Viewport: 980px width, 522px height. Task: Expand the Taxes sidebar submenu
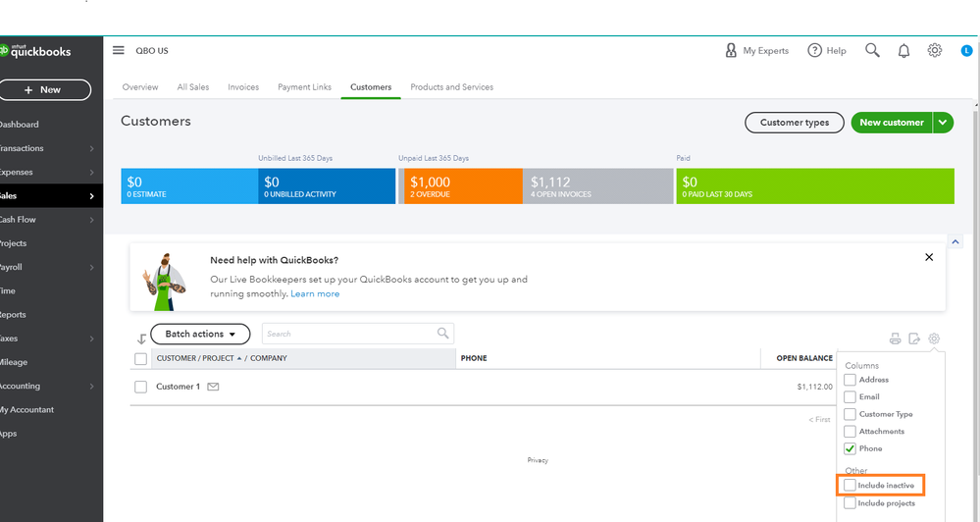[x=92, y=339]
